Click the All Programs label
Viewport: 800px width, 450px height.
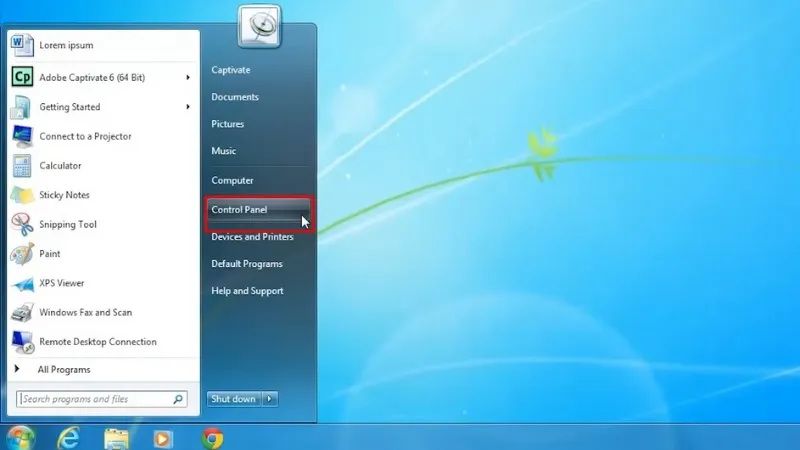click(64, 369)
